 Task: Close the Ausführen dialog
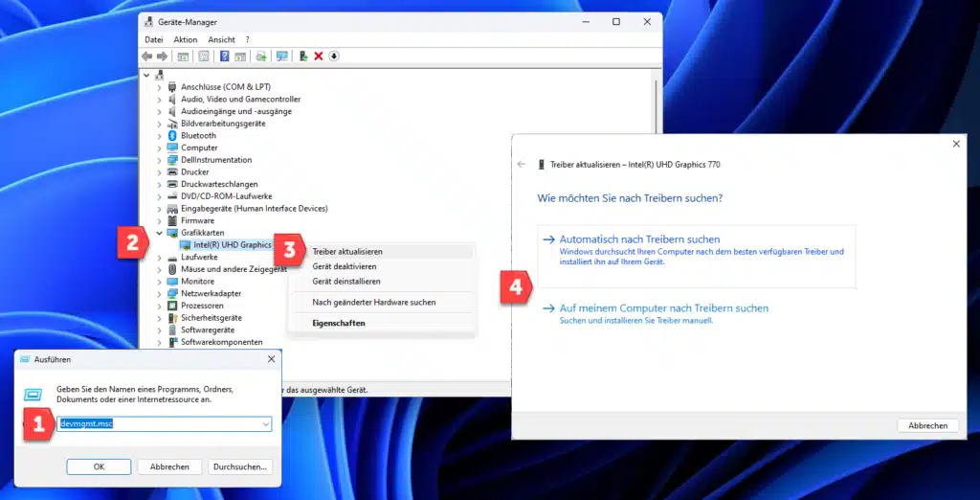tap(271, 359)
